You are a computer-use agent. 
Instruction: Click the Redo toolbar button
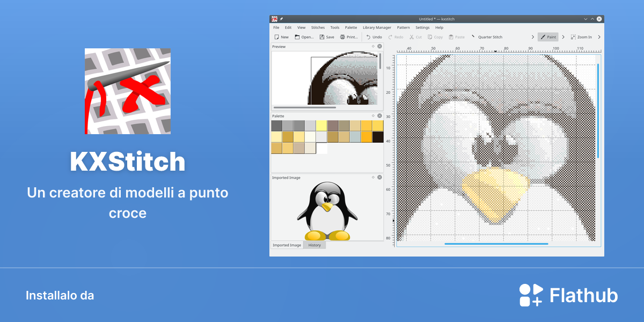pos(396,37)
